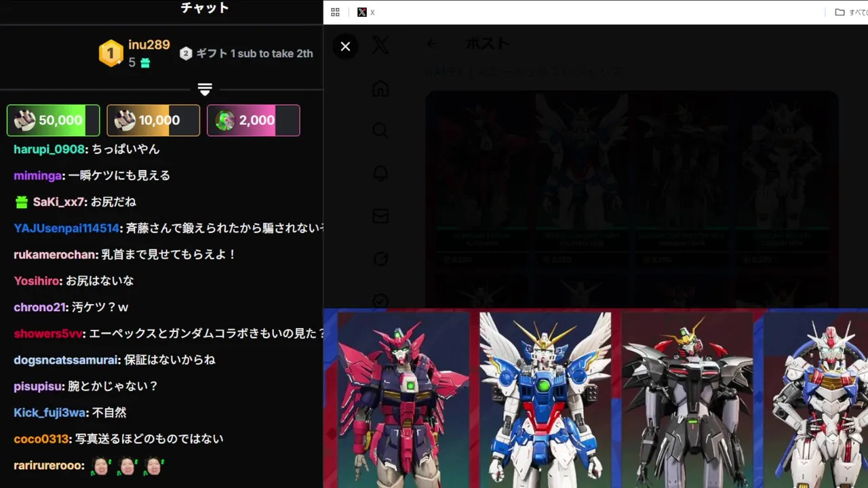Click the back arrow beside ポスト
Viewport: 868px width, 488px height.
coord(432,44)
